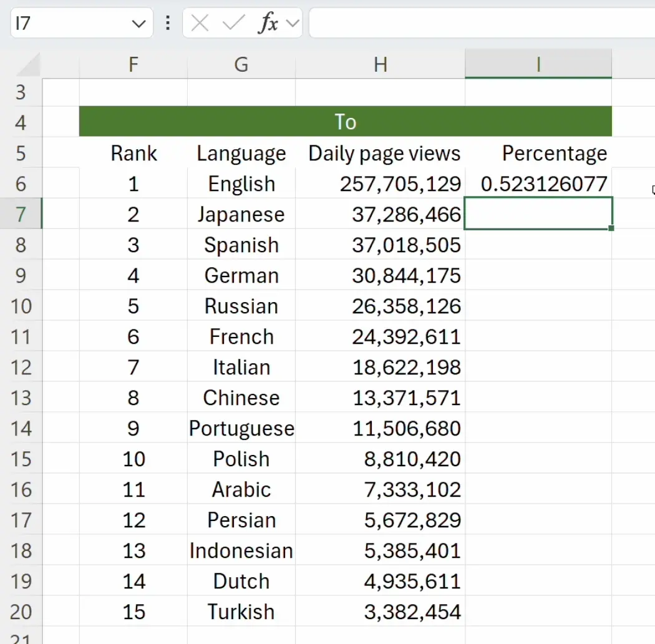Select column I by its header
The width and height of the screenshot is (655, 644).
pos(538,64)
